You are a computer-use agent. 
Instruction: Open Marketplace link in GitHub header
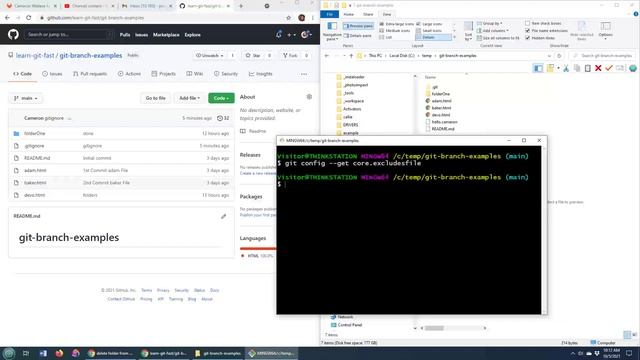point(166,35)
